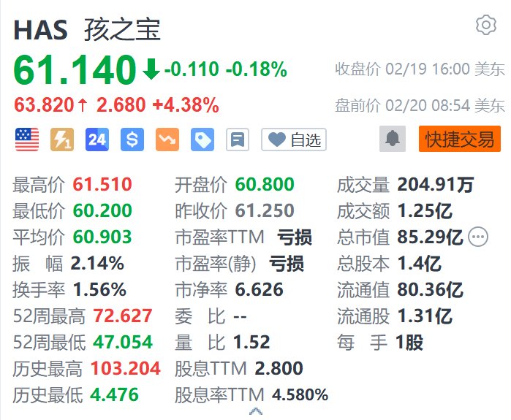Click the low price 60.200

(x=102, y=210)
